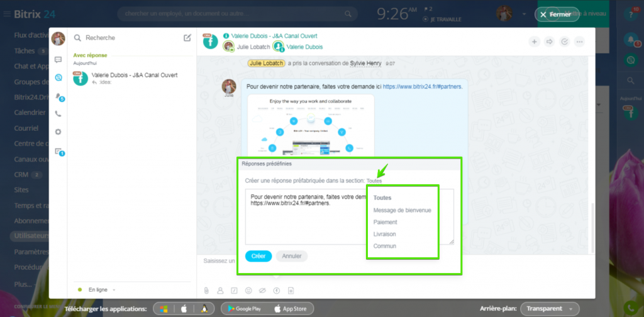The image size is (644, 317).
Task: Click the user avatar atop messenger sidebar
Action: [58, 38]
